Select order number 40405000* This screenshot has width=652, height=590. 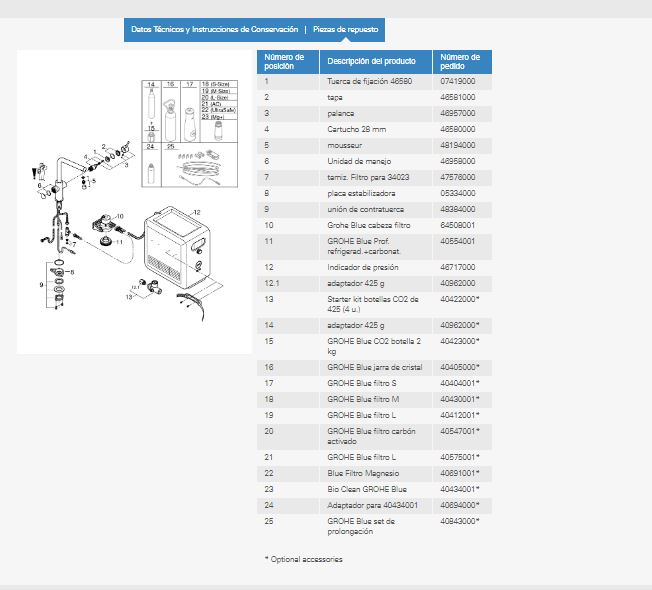[x=459, y=368]
